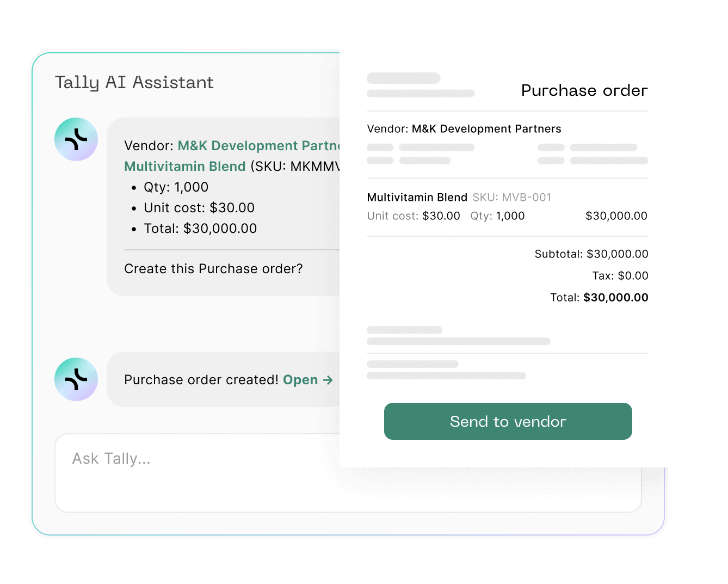Open the Multivitamin Blend product link
The height and width of the screenshot is (584, 728).
tap(185, 166)
